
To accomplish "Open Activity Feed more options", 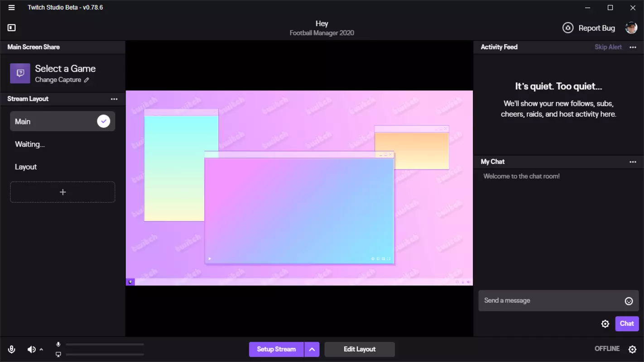I will pos(633,47).
